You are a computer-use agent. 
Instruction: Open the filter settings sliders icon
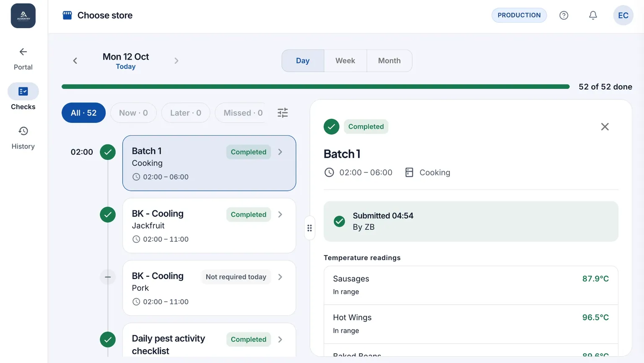click(x=283, y=112)
